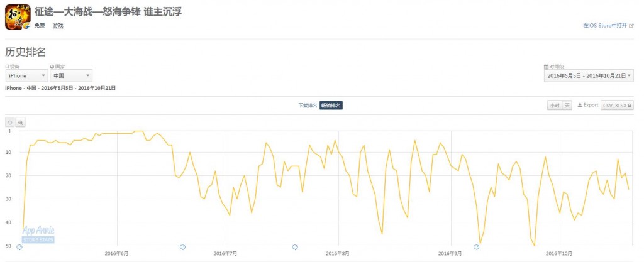Select the 畅销排名 tab
Image resolution: width=644 pixels, height=262 pixels.
click(x=331, y=106)
